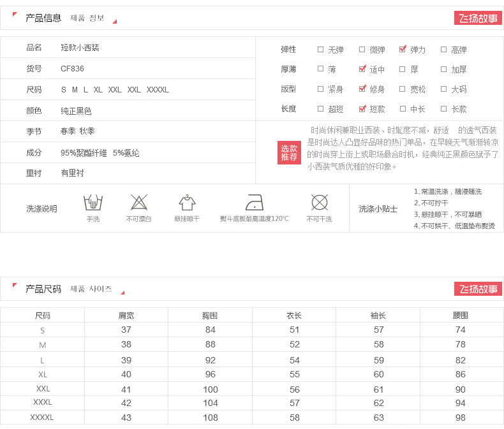The width and height of the screenshot is (504, 429).
Task: Uncheck the 适中 thickness box
Action: pyautogui.click(x=362, y=68)
